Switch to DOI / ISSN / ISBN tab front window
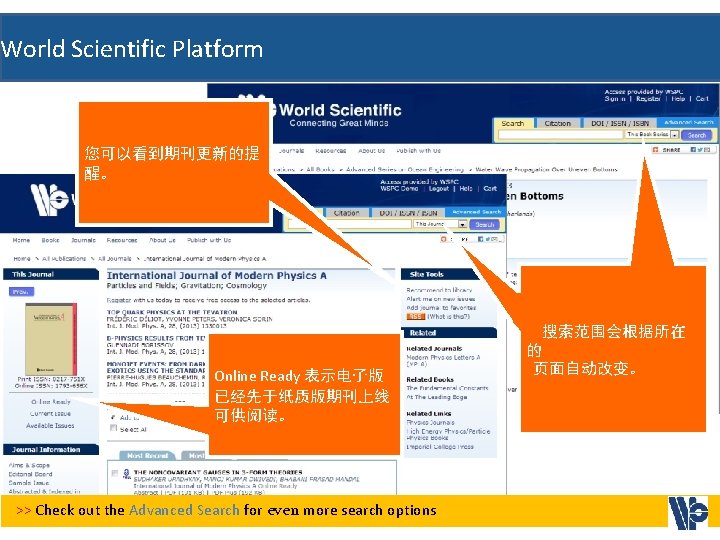 (x=408, y=213)
